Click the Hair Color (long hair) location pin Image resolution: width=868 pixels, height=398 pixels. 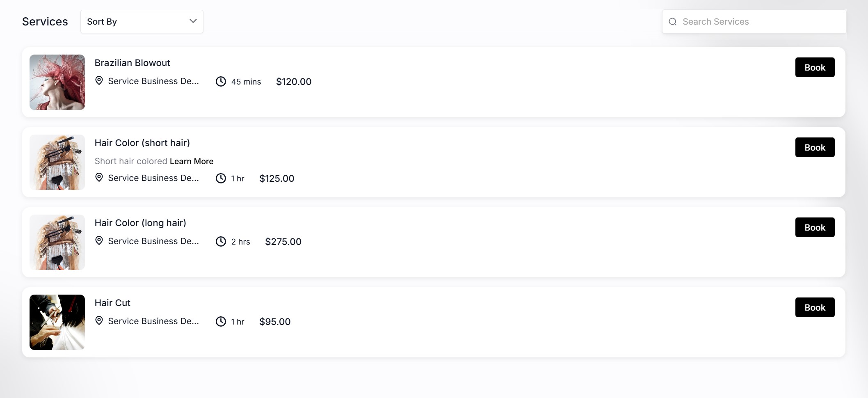point(99,240)
